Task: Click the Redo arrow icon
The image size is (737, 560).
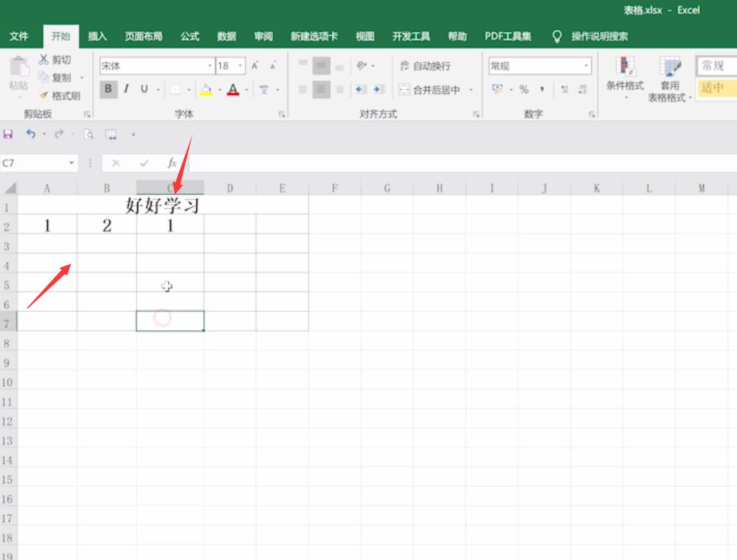Action: (x=59, y=135)
